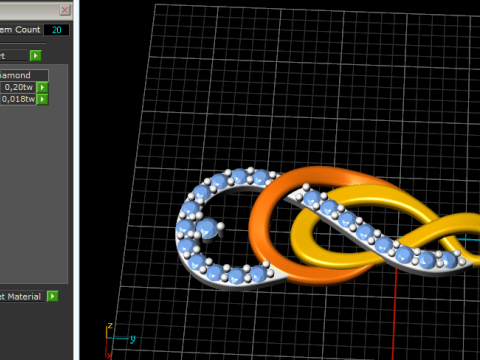Screen dimensions: 480x360
Task: Click the Material label button
Action: click(21, 296)
